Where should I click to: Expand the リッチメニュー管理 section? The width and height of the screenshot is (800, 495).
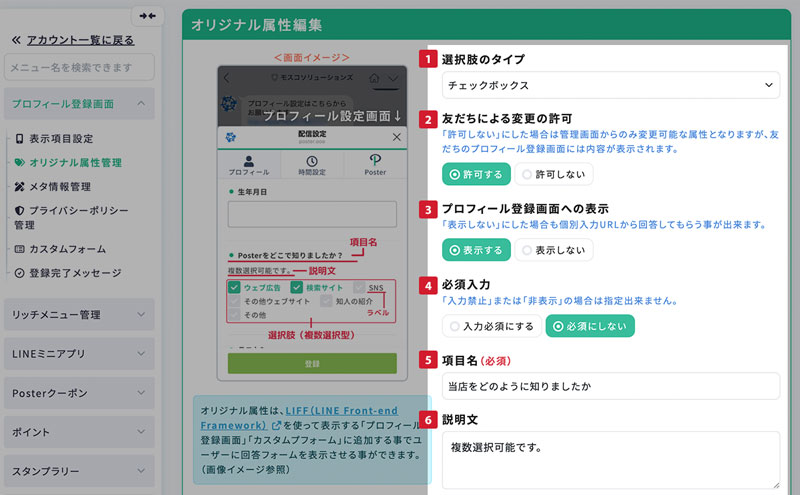[78, 315]
